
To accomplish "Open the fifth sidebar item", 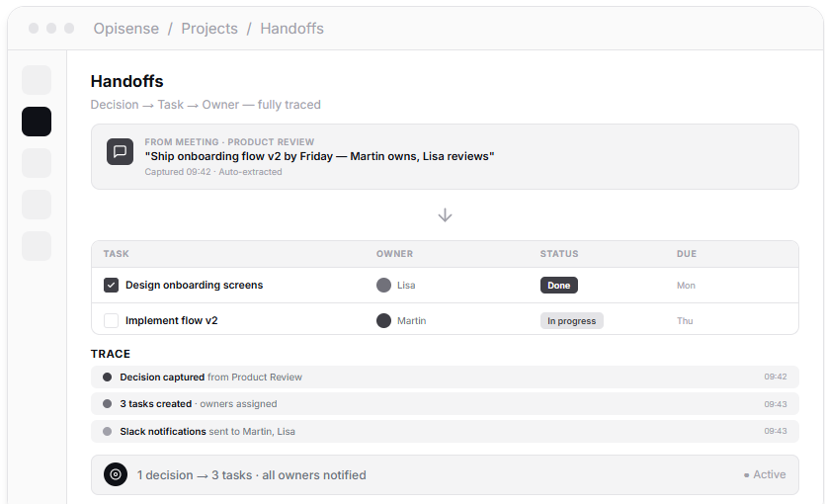I will tap(37, 246).
